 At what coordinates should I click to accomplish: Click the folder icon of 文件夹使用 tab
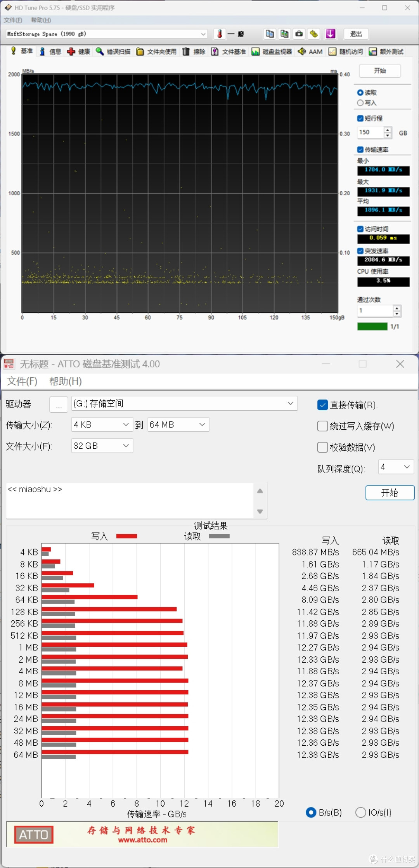click(x=140, y=52)
